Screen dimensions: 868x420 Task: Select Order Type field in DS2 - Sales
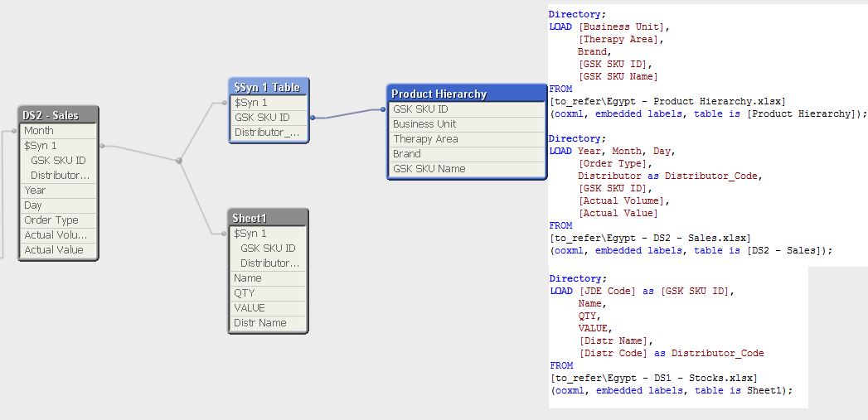pos(51,220)
